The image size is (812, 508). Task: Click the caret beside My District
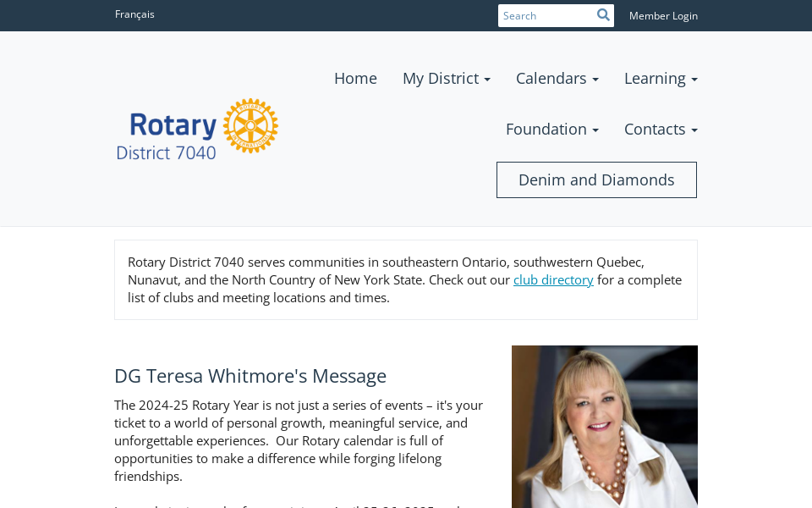point(487,80)
